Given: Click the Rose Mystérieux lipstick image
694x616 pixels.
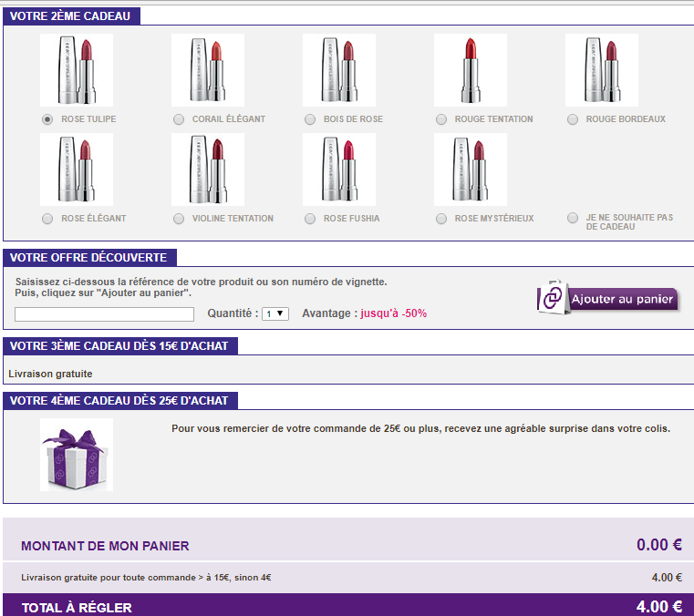Looking at the screenshot, I should tap(471, 169).
